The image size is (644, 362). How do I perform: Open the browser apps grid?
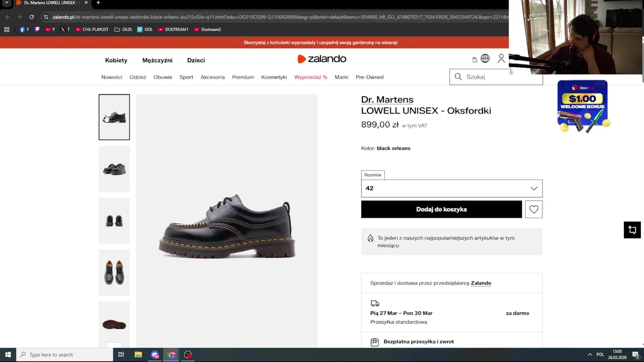7,30
